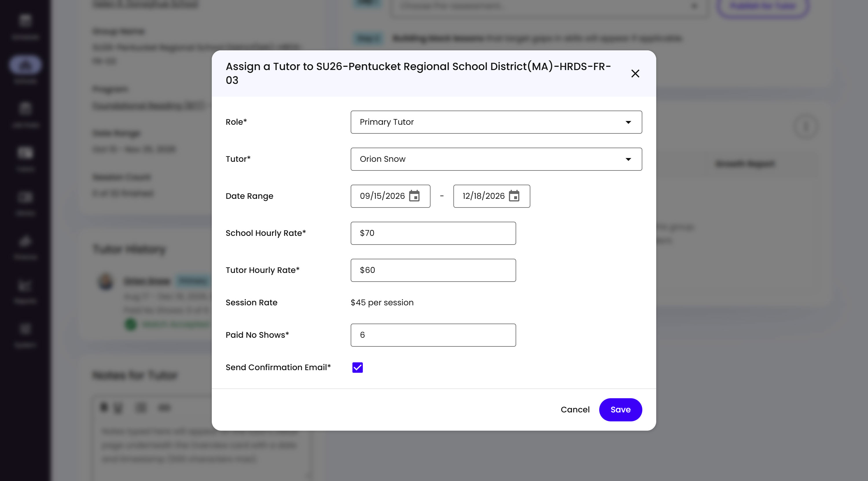Edit the Paid No Shows field
The width and height of the screenshot is (868, 481).
point(433,335)
